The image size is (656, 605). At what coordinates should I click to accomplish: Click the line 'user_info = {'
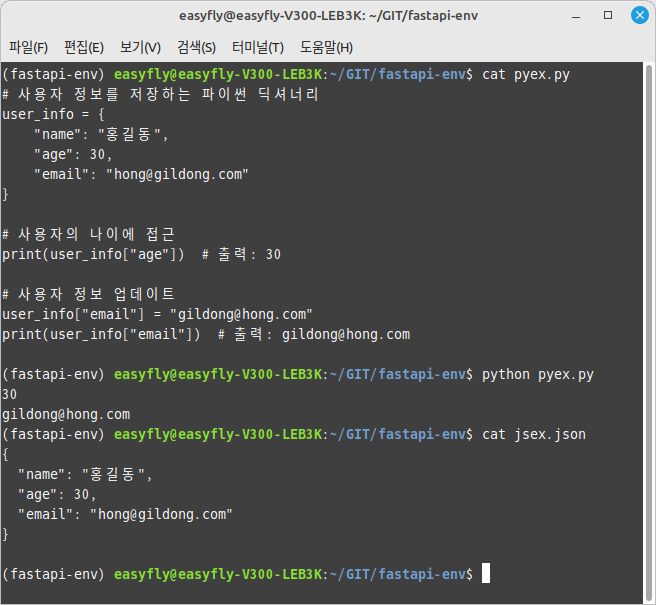pyautogui.click(x=54, y=114)
